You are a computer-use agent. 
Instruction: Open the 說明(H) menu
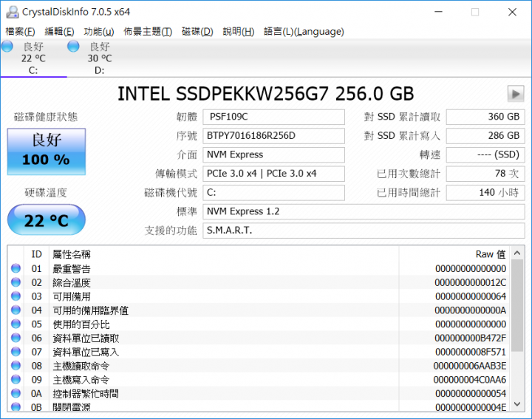(239, 32)
